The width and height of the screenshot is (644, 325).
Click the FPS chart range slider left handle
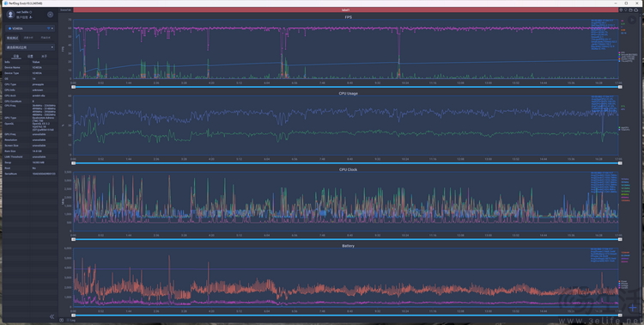tap(74, 87)
